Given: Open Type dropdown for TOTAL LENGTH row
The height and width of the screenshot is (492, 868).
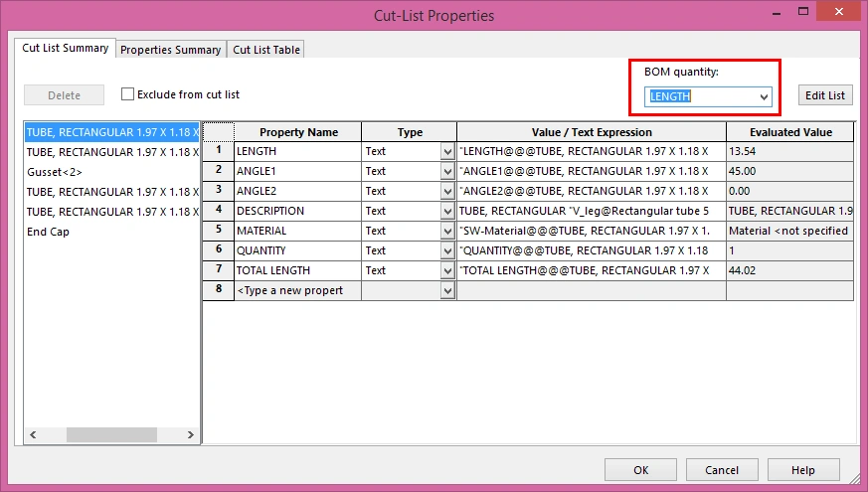Looking at the screenshot, I should pos(447,271).
